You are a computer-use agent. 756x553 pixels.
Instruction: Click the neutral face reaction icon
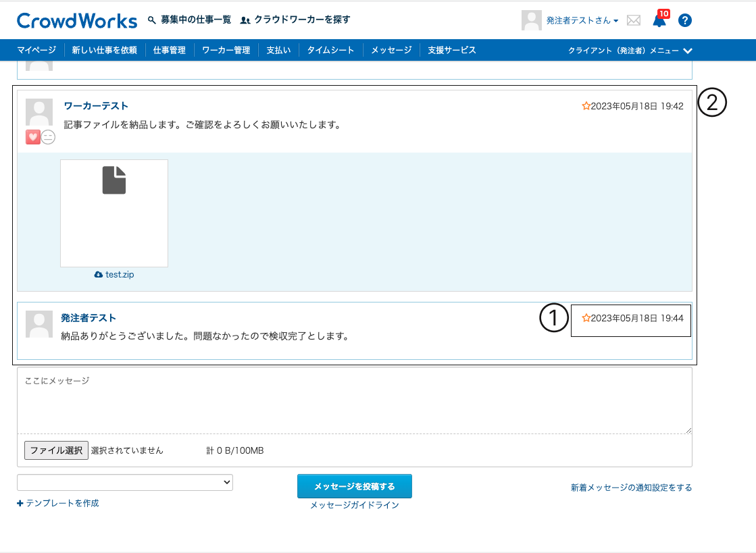pos(48,137)
